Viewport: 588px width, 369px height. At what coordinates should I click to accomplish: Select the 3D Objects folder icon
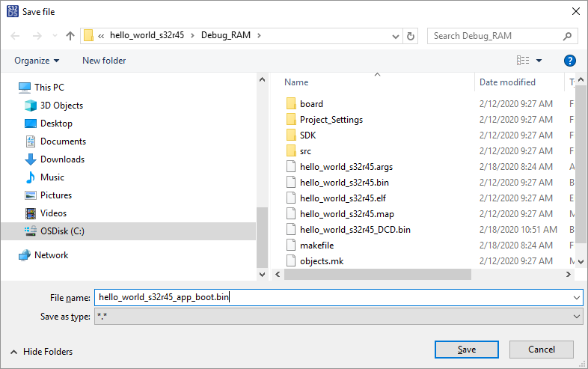[x=31, y=106]
